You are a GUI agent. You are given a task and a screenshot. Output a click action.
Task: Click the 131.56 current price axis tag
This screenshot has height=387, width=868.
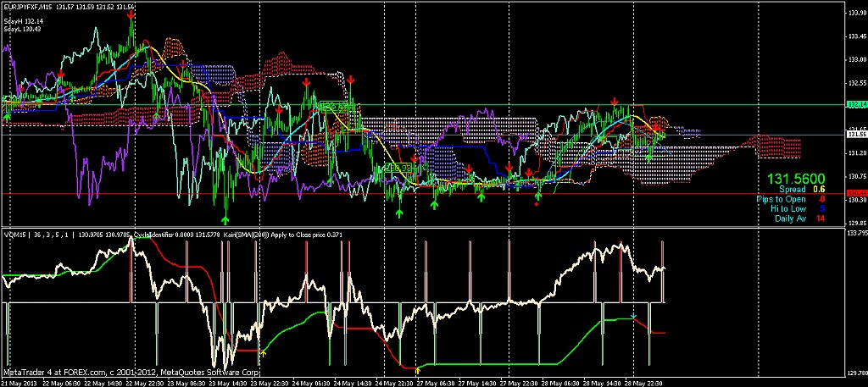(x=855, y=135)
